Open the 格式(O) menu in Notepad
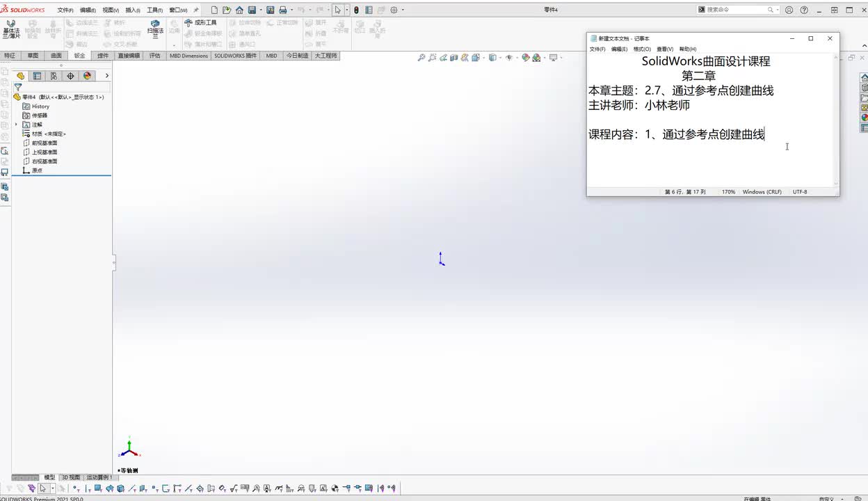The width and height of the screenshot is (868, 501). point(642,49)
